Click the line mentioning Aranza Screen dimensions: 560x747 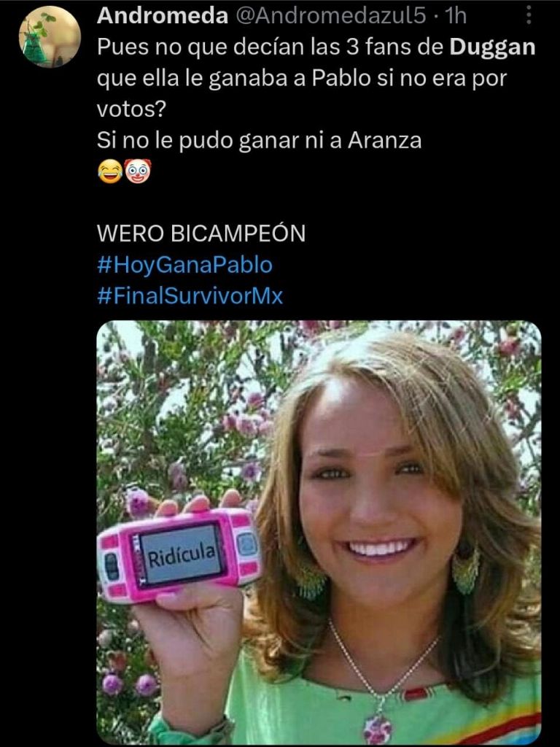click(259, 141)
